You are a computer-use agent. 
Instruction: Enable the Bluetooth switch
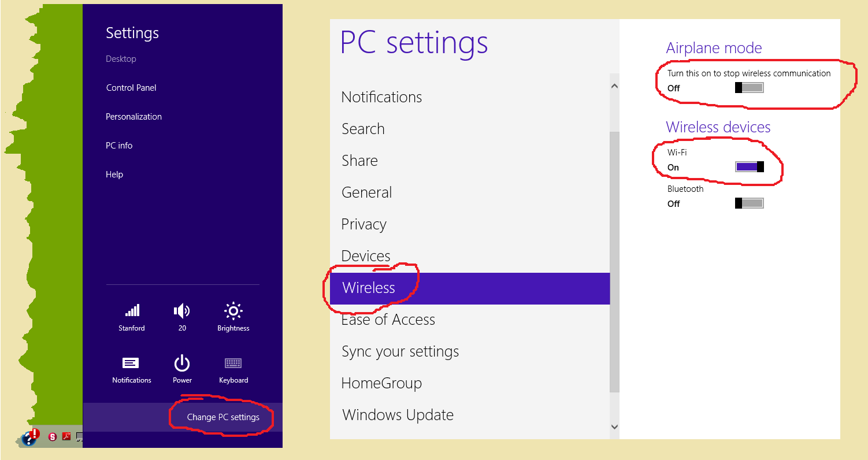(749, 203)
